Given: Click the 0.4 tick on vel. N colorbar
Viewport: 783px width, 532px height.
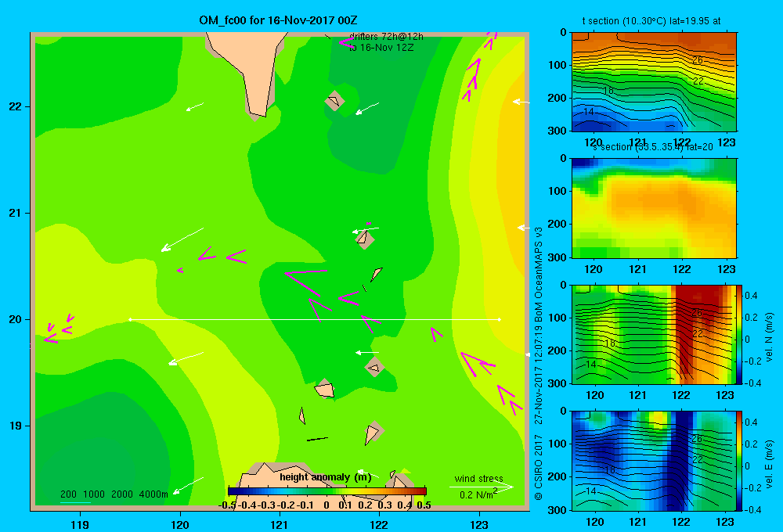Looking at the screenshot, I should (x=751, y=296).
